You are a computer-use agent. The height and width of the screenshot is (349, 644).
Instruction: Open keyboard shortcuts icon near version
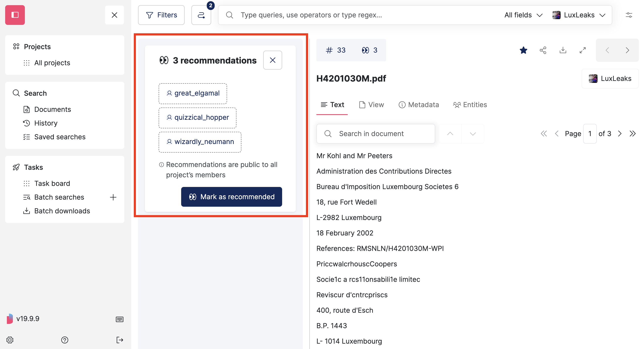point(119,319)
